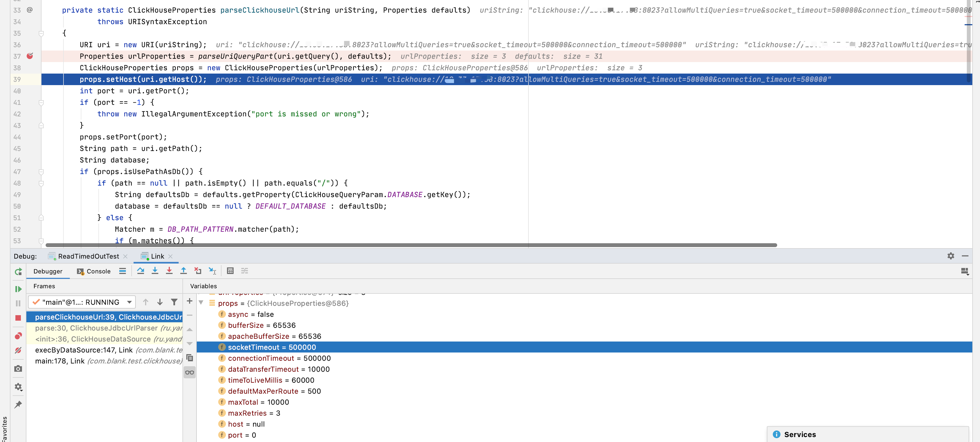The image size is (980, 442).
Task: Go to next frame with down arrow
Action: point(160,303)
